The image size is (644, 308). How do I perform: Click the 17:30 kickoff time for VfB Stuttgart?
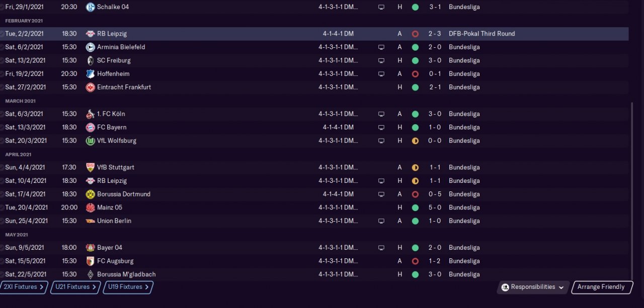pos(69,167)
